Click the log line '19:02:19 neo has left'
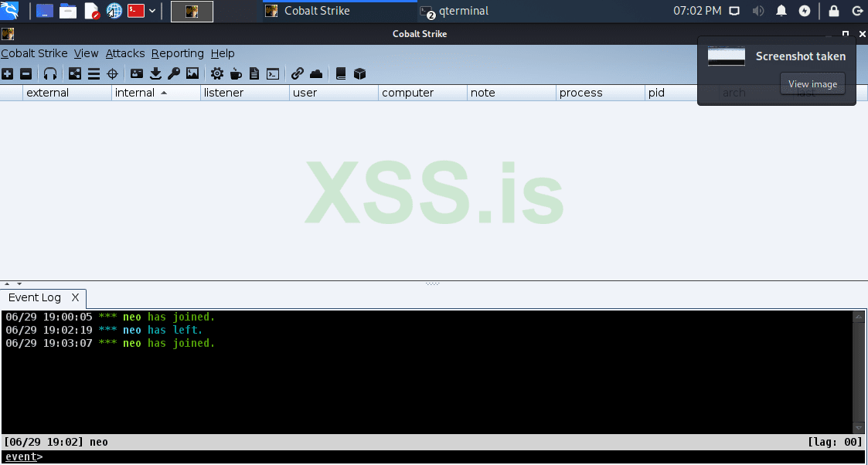This screenshot has height=465, width=868. point(104,330)
